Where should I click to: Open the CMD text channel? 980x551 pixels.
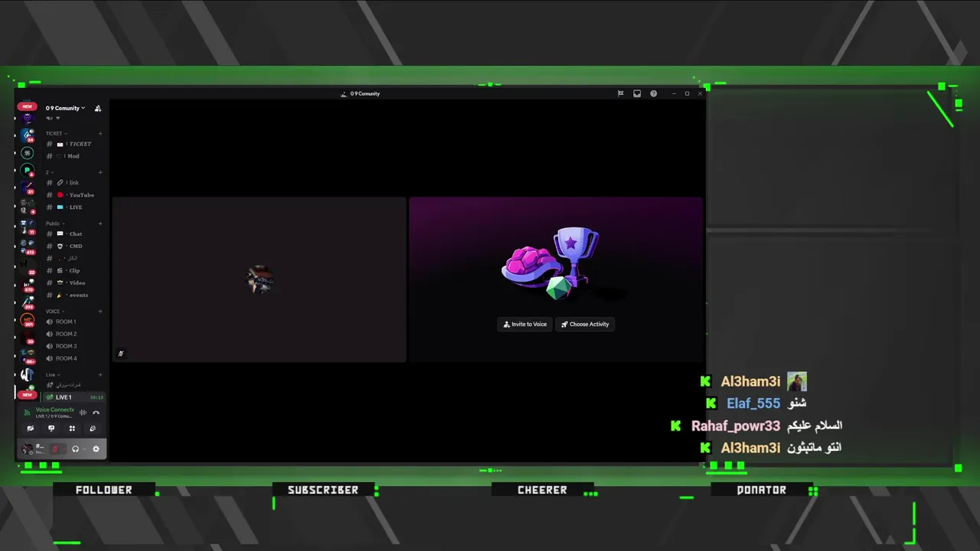(x=73, y=246)
